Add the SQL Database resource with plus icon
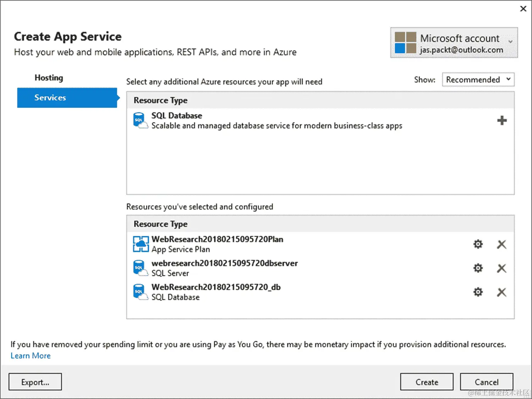The width and height of the screenshot is (532, 399). (502, 120)
